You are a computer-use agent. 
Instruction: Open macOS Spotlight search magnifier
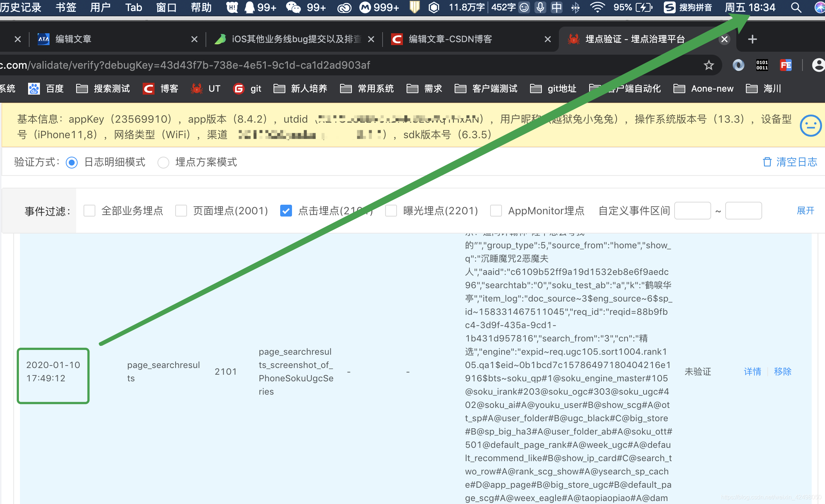796,7
